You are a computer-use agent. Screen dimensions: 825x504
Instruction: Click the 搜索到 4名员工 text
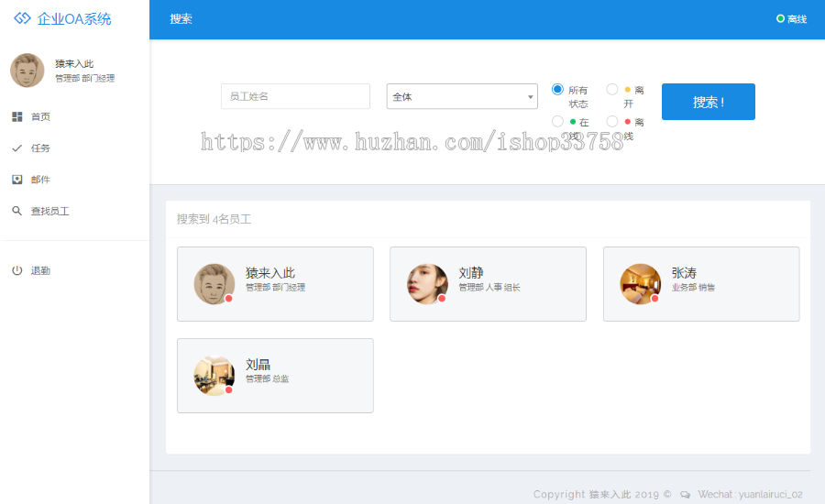[214, 219]
